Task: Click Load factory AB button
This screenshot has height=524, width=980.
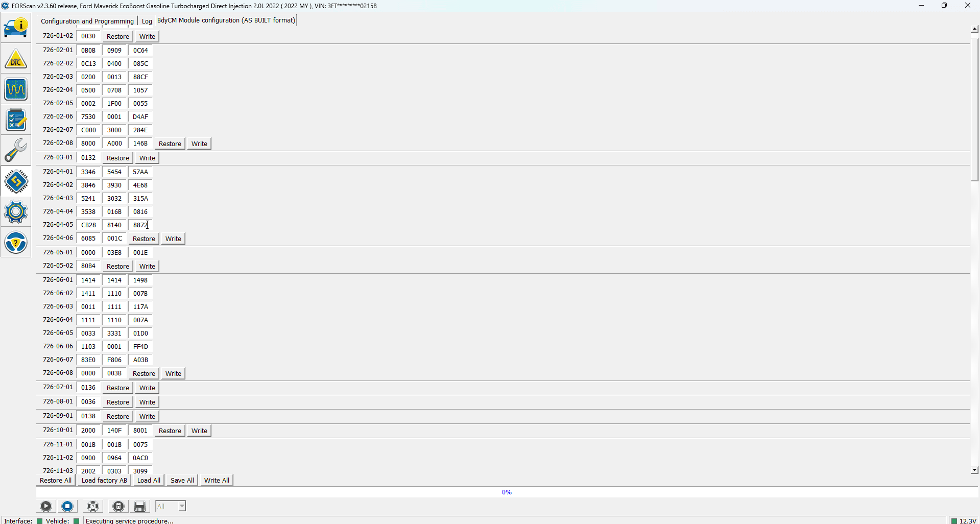Action: [104, 480]
